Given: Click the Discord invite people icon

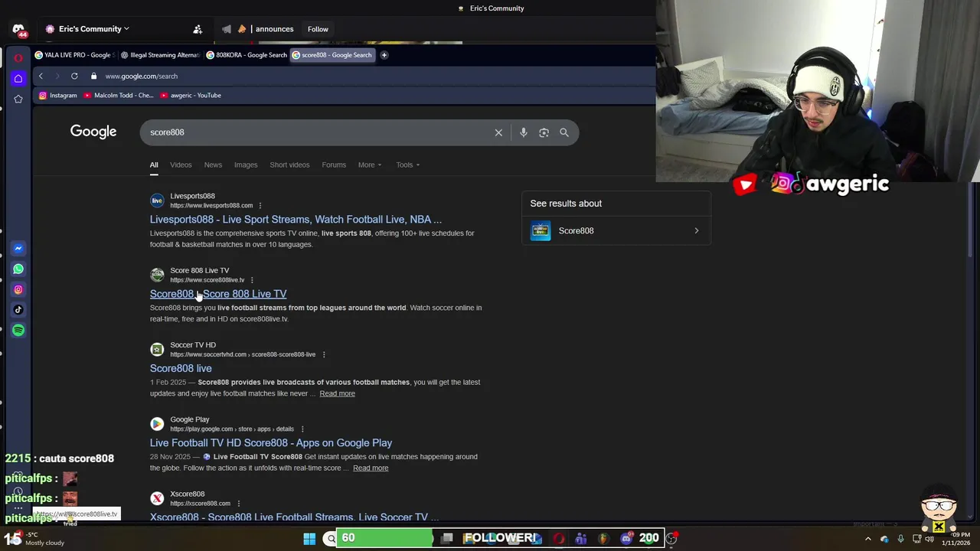Looking at the screenshot, I should click(198, 29).
